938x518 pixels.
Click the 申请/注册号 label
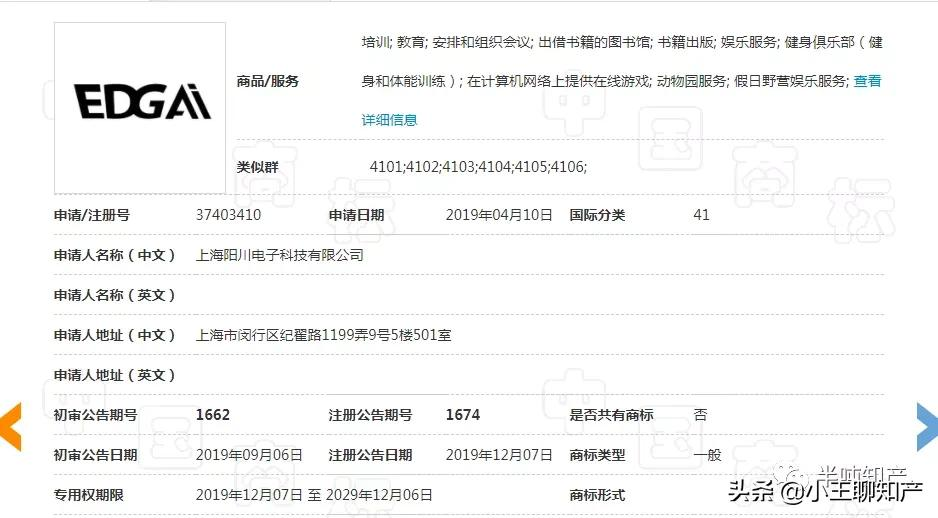point(92,215)
